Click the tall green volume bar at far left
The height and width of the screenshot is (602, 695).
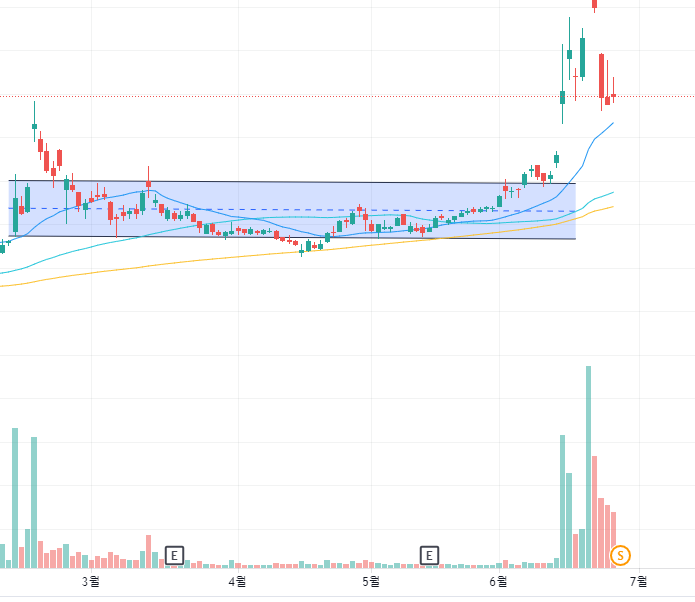pos(15,498)
